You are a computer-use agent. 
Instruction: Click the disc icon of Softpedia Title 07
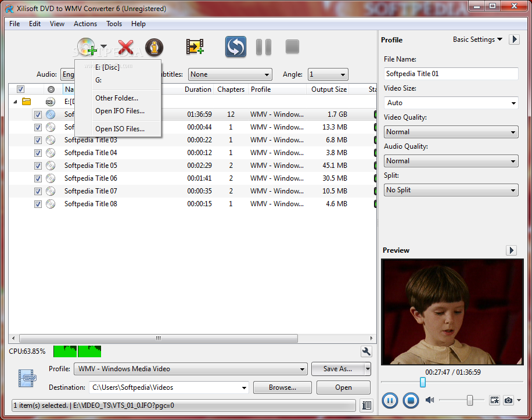pyautogui.click(x=51, y=191)
